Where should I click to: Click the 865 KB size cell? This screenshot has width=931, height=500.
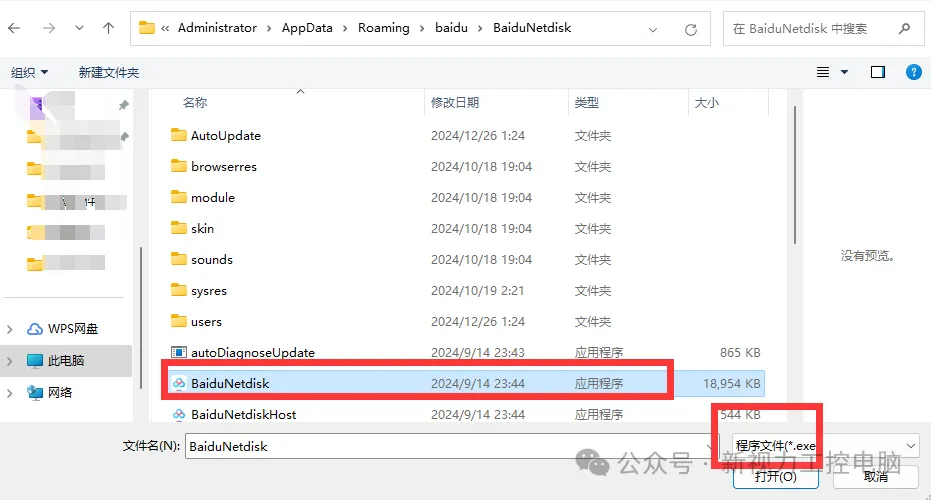pos(740,353)
